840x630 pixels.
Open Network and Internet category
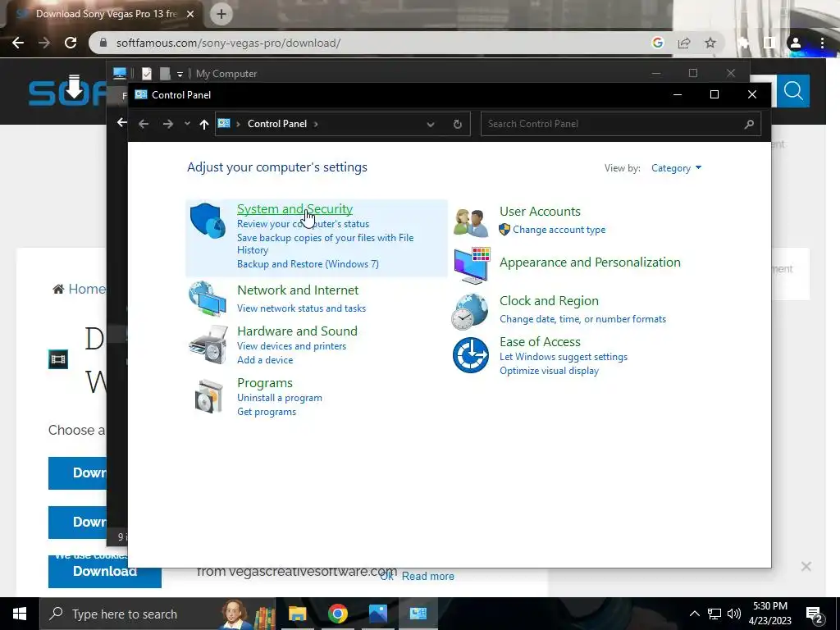pos(297,290)
